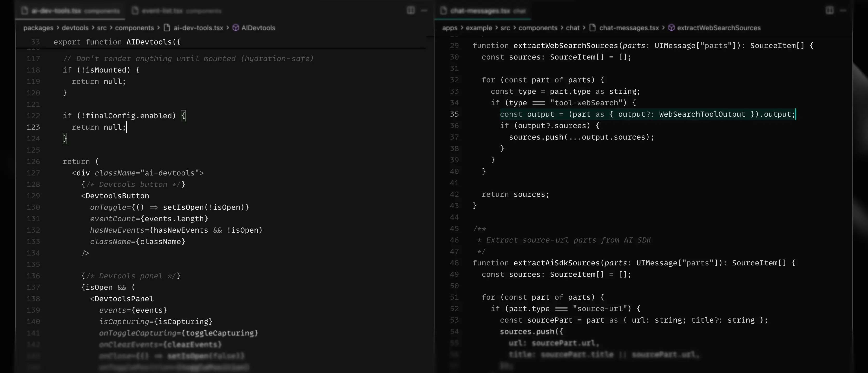The height and width of the screenshot is (373, 868).
Task: Click file icon beside ai-dev-tools.tsx breadcrumb
Action: click(x=167, y=28)
